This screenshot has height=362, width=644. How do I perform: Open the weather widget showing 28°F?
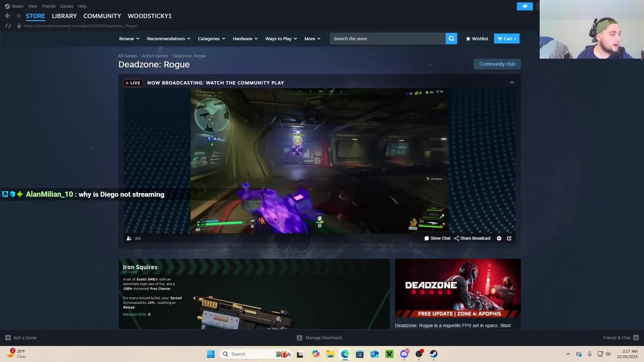(17, 354)
